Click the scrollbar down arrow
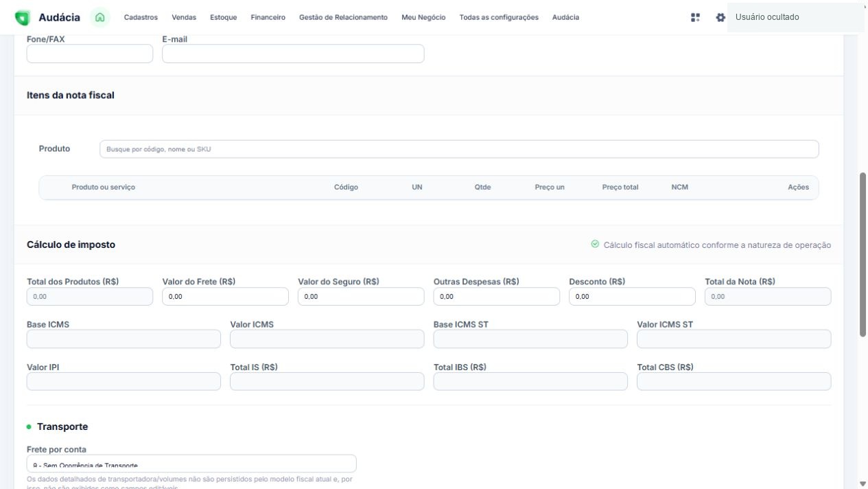868x489 pixels. 863,484
